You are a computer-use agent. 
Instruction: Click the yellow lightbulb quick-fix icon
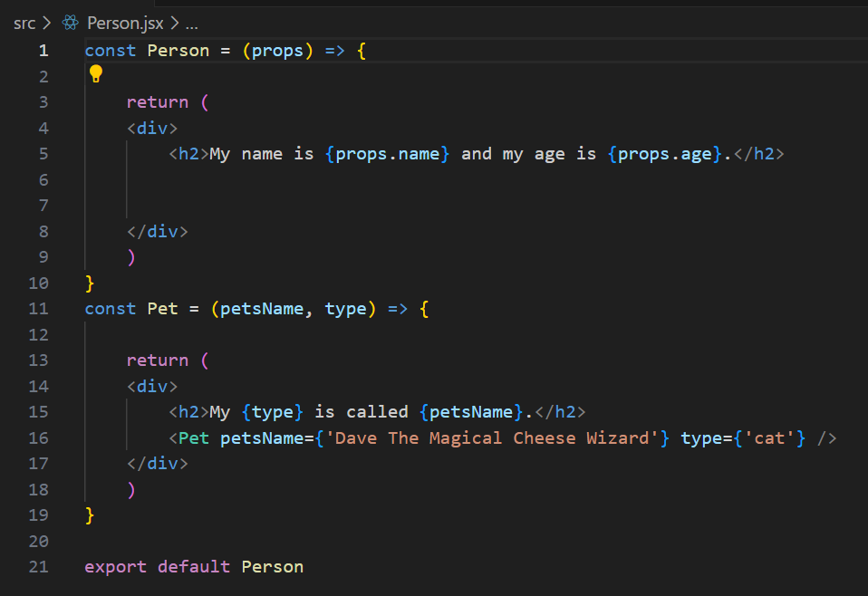96,73
